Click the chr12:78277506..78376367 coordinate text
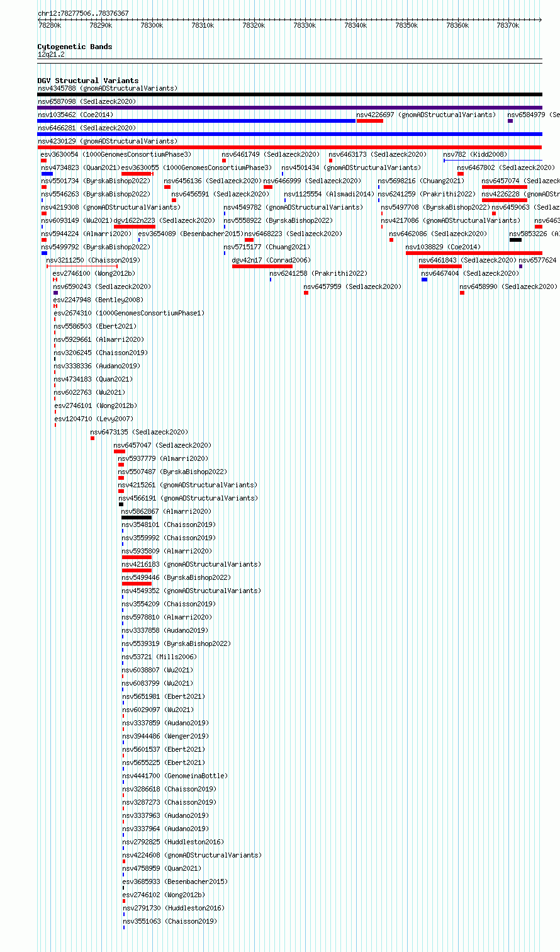Screen dimensions: 560x952 click(83, 13)
